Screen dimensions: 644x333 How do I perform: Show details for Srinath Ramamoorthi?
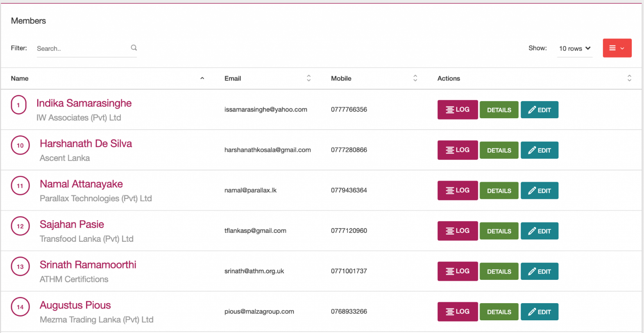[499, 271]
